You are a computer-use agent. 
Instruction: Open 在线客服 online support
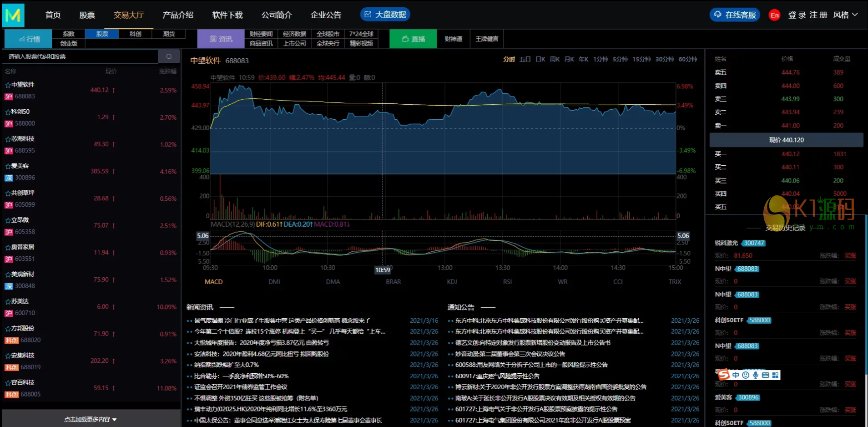coord(735,15)
